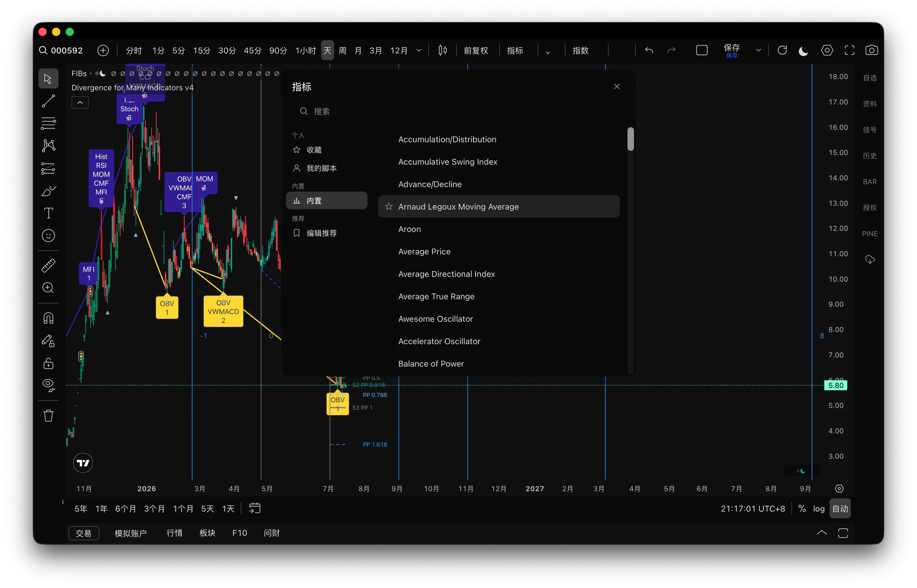
Task: Select the brush drawing tool
Action: point(48,191)
